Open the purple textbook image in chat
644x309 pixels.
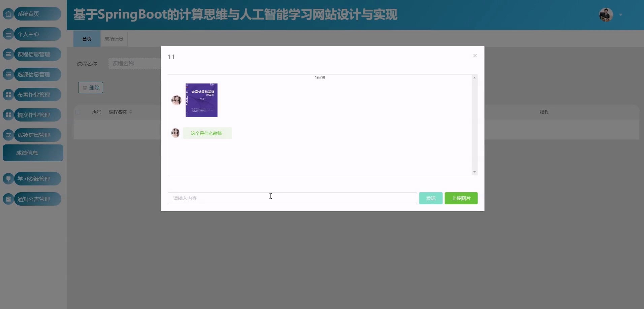coord(201,100)
